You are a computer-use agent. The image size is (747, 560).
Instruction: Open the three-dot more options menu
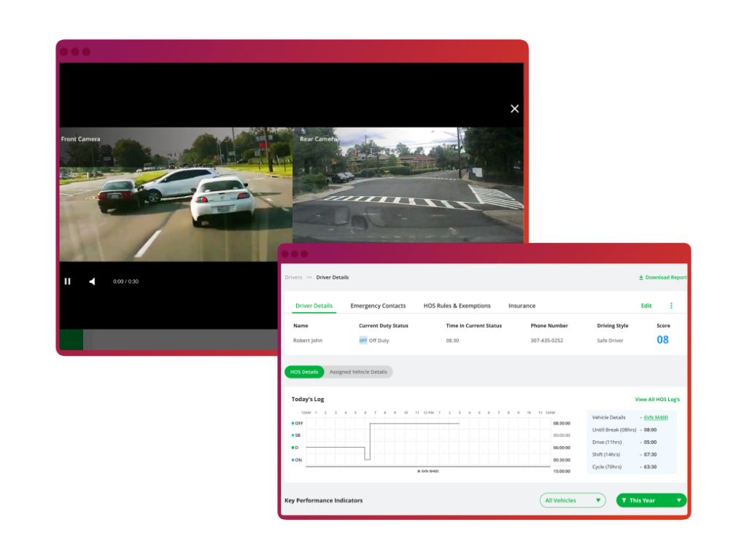671,306
